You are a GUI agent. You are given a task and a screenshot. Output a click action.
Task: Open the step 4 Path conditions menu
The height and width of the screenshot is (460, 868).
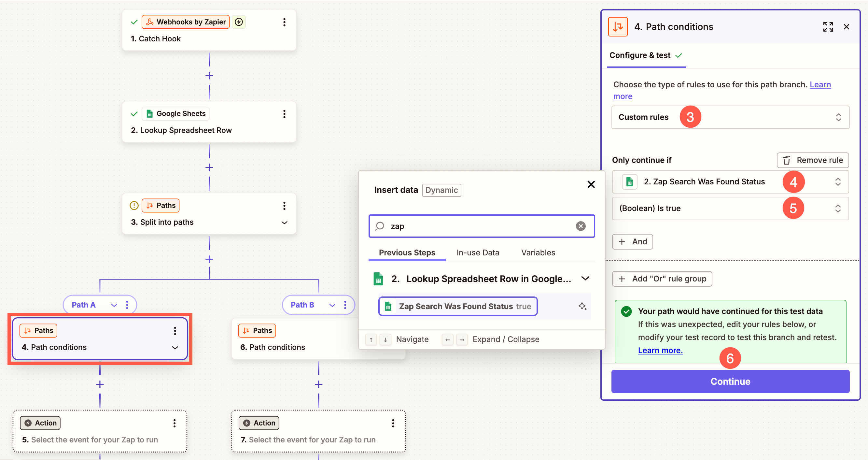click(175, 331)
